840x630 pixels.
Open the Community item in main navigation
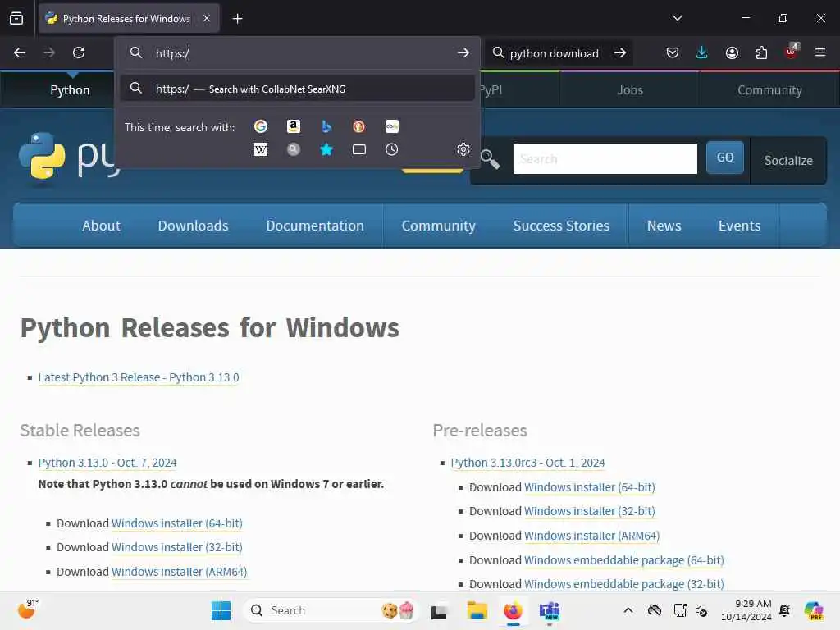tap(439, 226)
